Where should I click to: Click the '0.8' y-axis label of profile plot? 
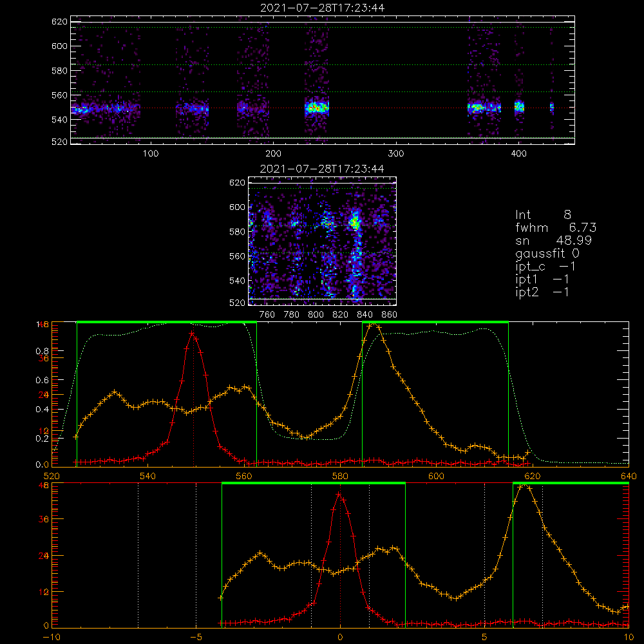point(41,351)
